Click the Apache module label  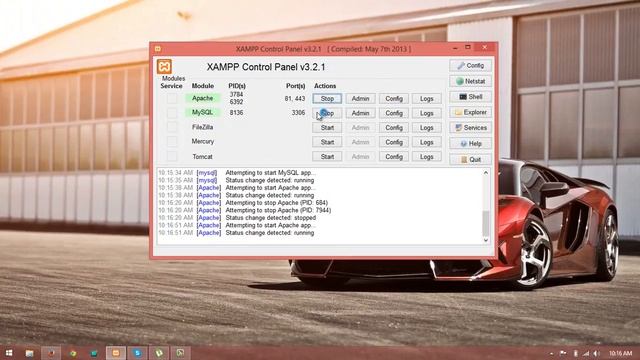point(202,98)
